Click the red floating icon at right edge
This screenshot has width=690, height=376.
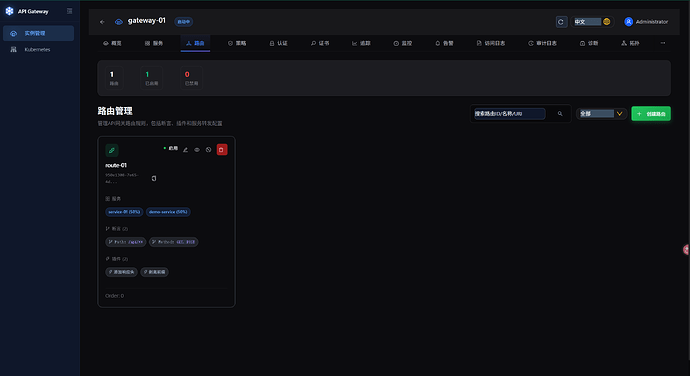pyautogui.click(x=686, y=250)
